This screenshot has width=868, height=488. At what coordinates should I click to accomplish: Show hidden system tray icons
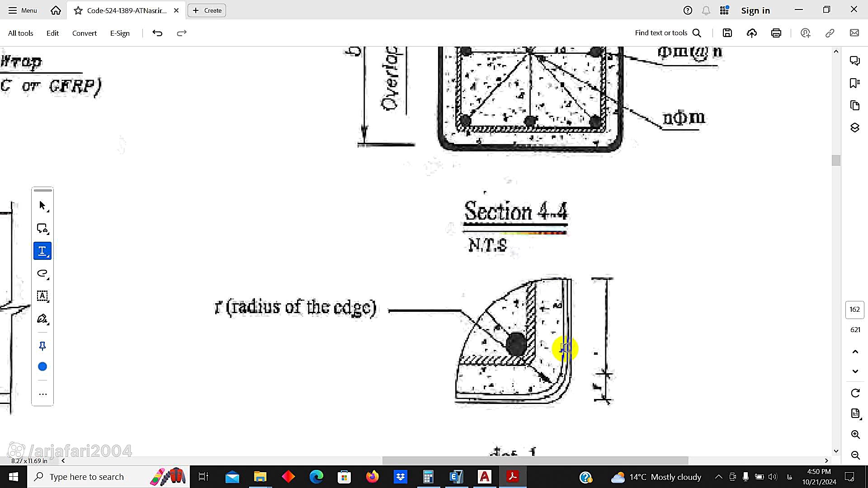tap(718, 477)
